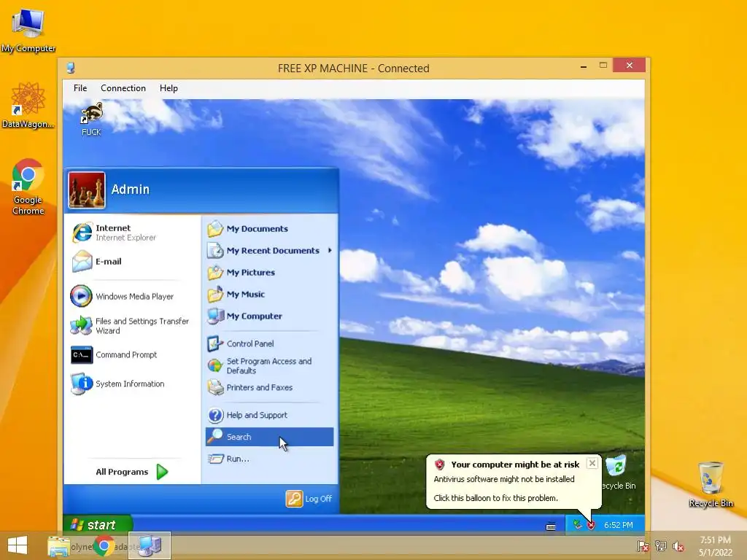Click the green XP tray icon beside the shield

[x=578, y=525]
